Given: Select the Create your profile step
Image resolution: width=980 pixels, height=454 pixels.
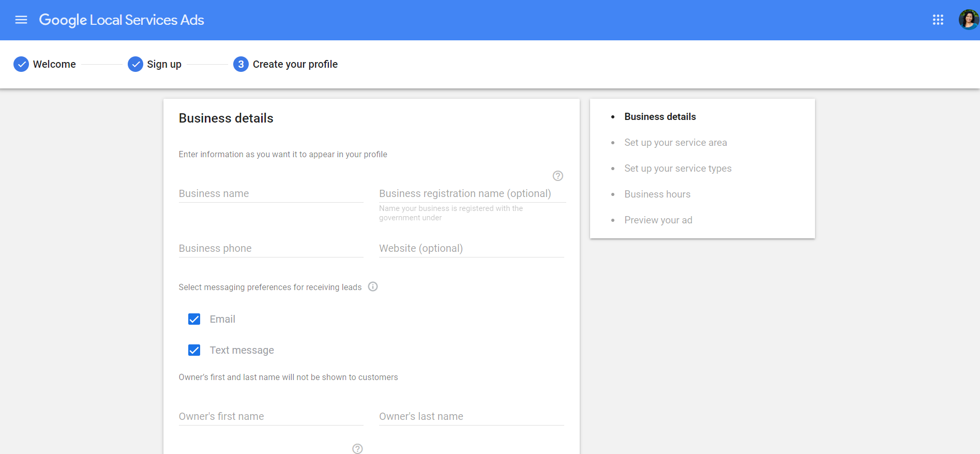Looking at the screenshot, I should (295, 64).
